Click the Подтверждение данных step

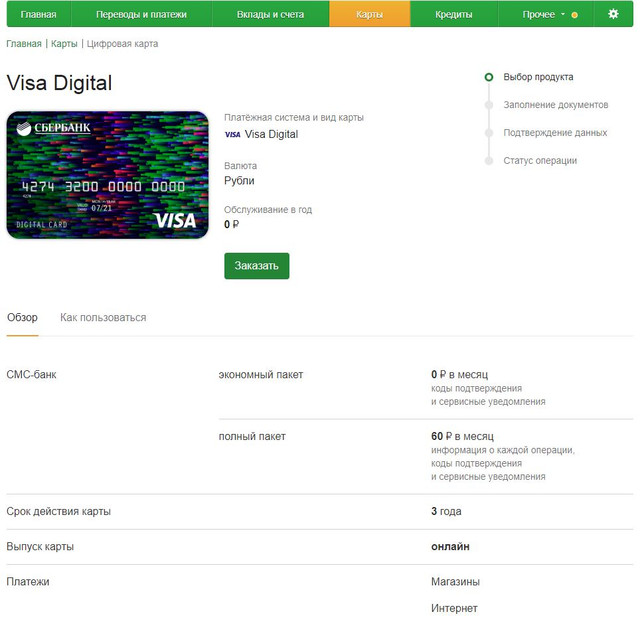555,133
